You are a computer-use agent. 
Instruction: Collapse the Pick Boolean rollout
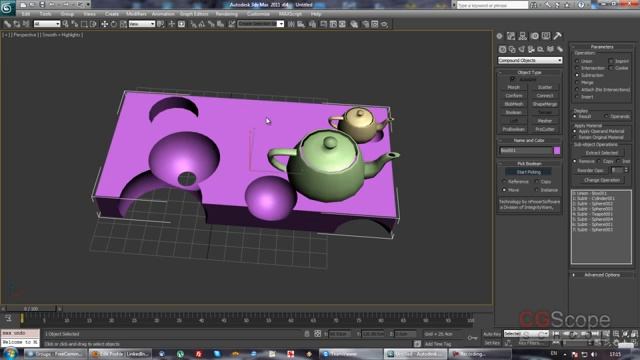pos(529,163)
